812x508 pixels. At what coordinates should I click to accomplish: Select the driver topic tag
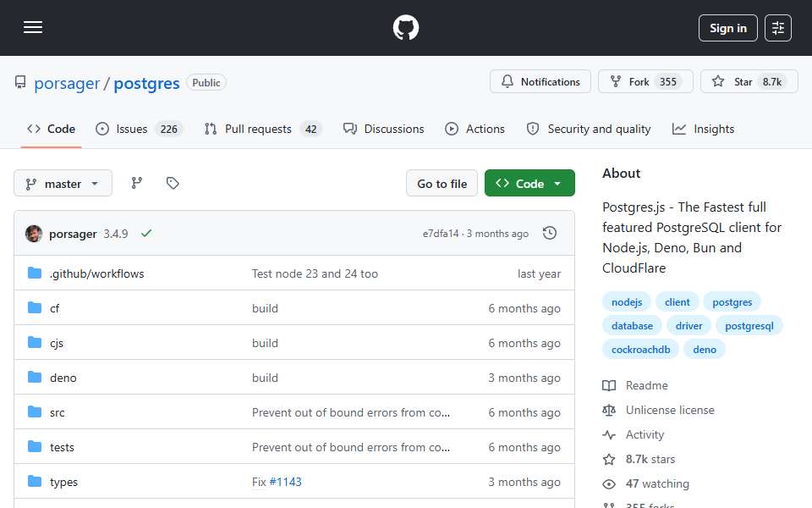[689, 326]
